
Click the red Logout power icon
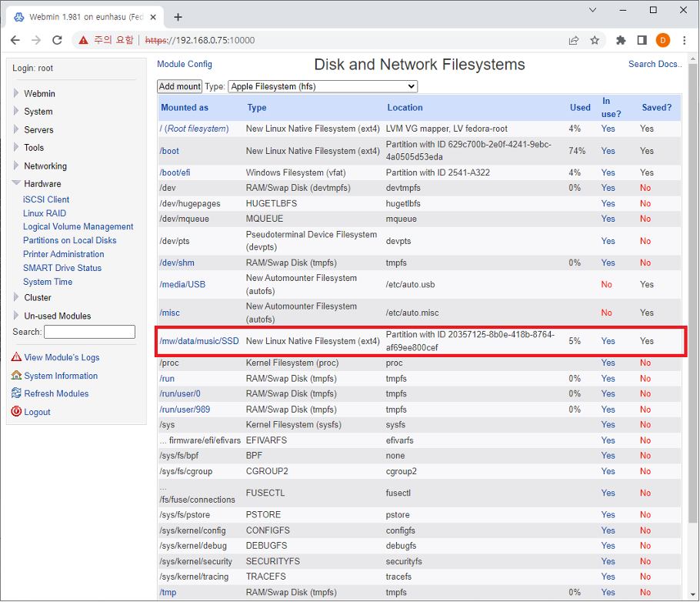(17, 412)
